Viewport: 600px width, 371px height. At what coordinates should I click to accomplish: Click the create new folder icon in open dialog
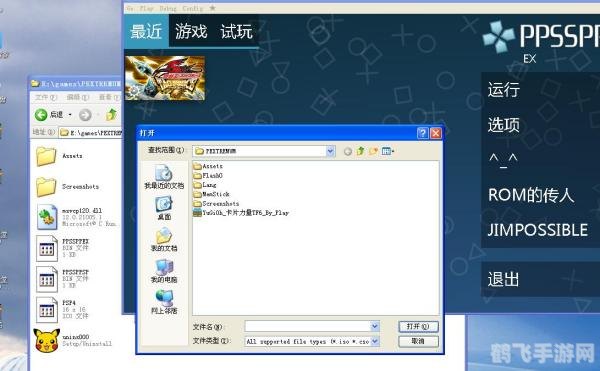[x=373, y=151]
